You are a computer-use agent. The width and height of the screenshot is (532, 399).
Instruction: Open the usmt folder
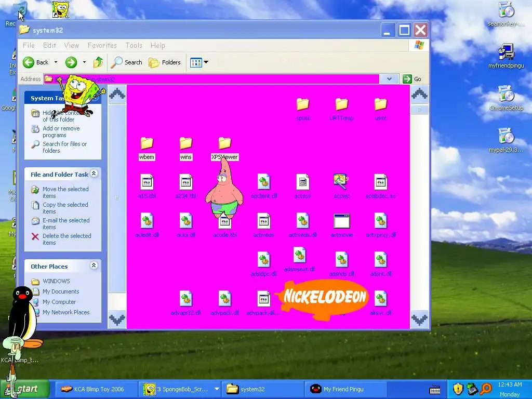[380, 109]
